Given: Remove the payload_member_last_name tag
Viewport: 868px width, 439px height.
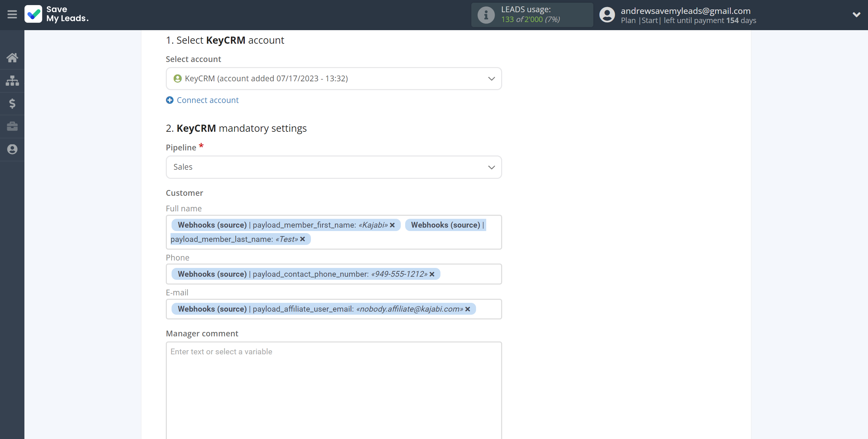Looking at the screenshot, I should tap(302, 239).
